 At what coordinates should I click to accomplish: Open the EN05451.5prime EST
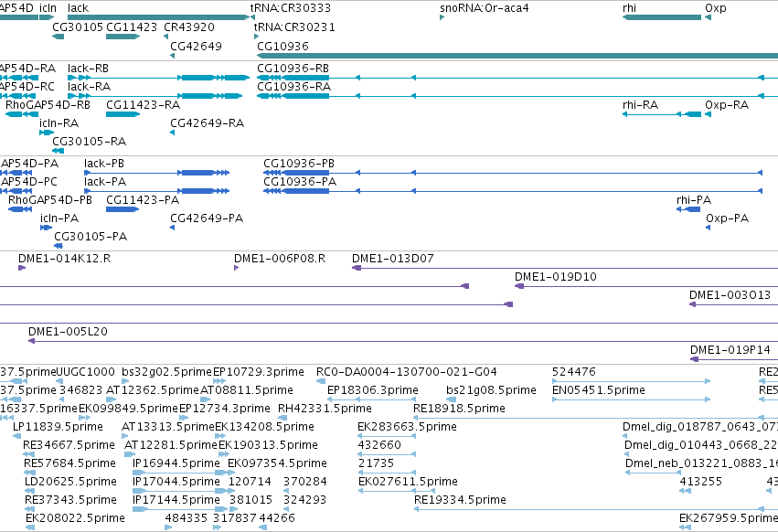tap(631, 399)
